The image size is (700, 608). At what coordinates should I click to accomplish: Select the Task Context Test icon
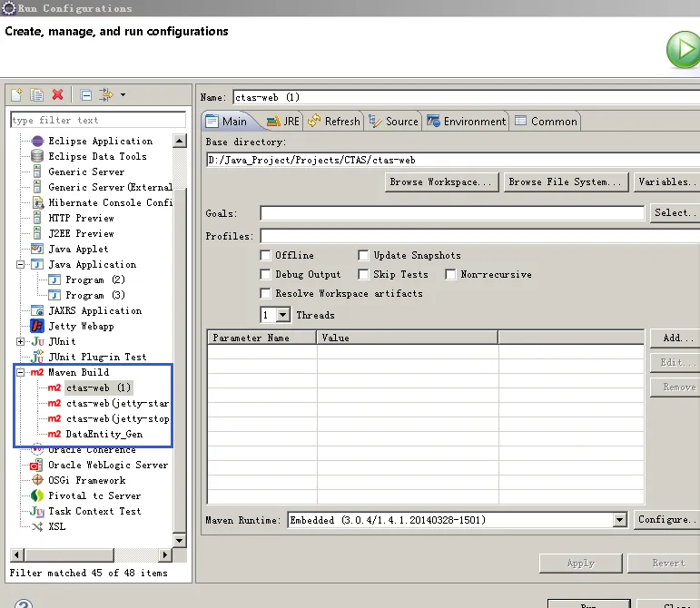[x=37, y=511]
